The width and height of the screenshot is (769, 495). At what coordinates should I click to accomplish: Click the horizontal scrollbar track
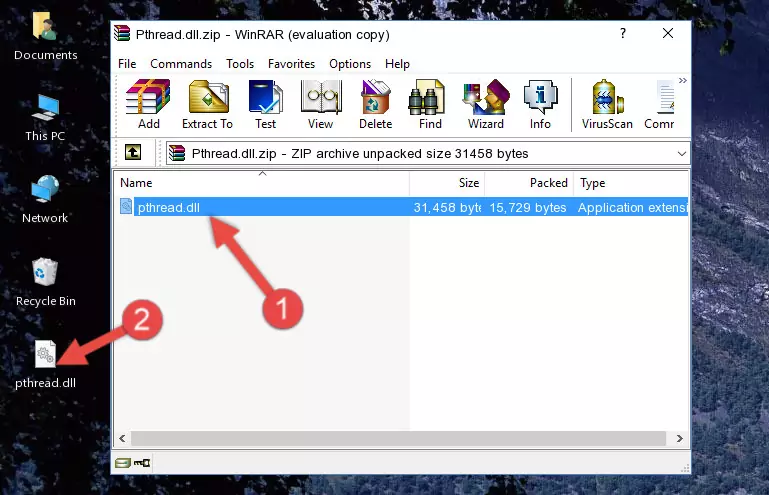(398, 438)
